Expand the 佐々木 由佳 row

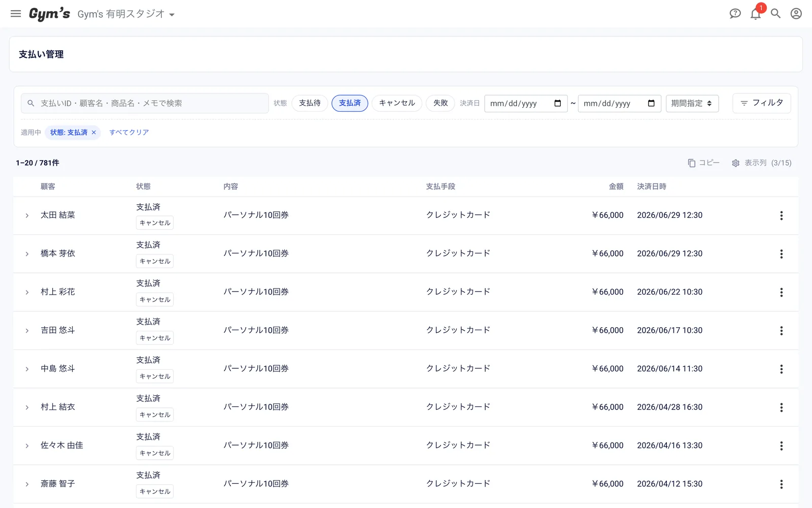(27, 446)
